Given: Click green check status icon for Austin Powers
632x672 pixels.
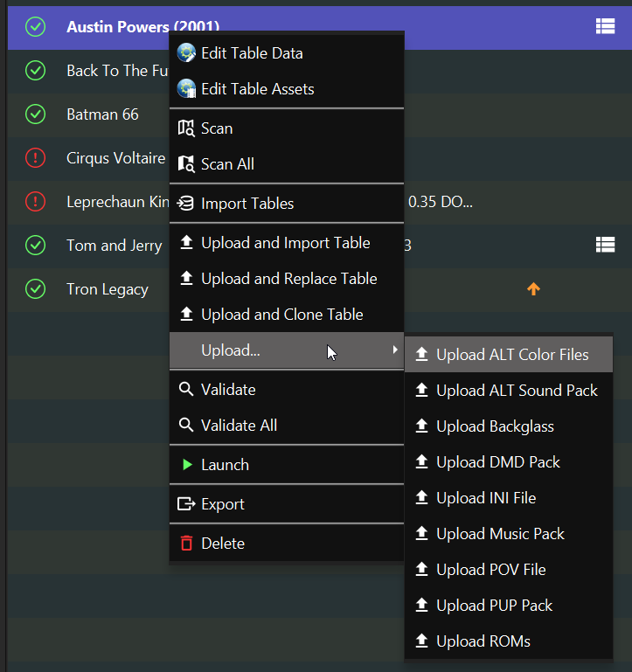Looking at the screenshot, I should click(x=35, y=27).
